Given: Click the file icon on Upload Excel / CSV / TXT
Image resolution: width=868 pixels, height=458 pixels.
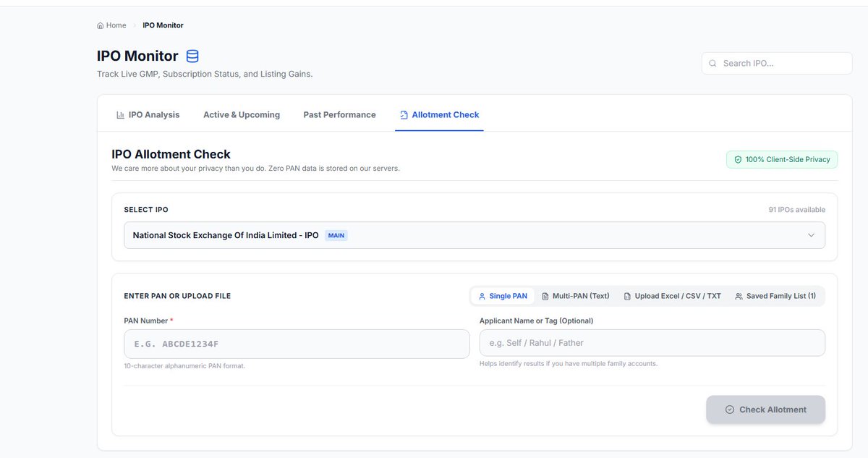Looking at the screenshot, I should pyautogui.click(x=628, y=296).
